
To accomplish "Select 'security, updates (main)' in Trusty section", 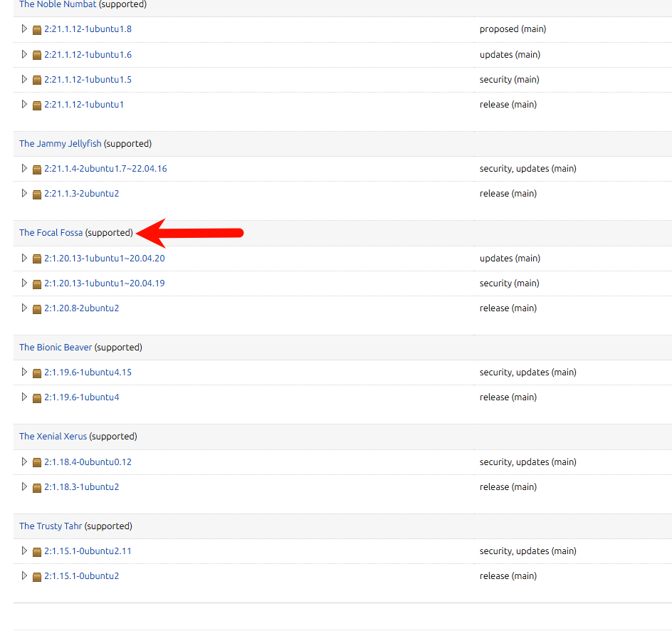I will (x=528, y=551).
